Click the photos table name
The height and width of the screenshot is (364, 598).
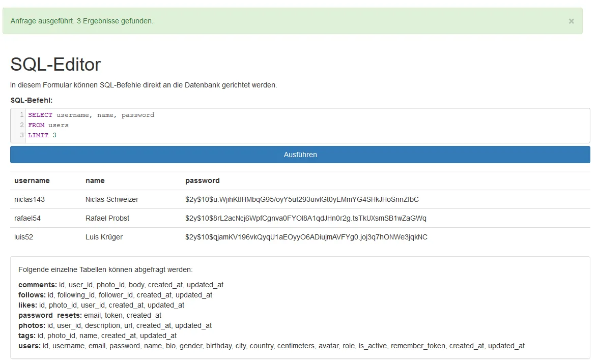coord(32,325)
